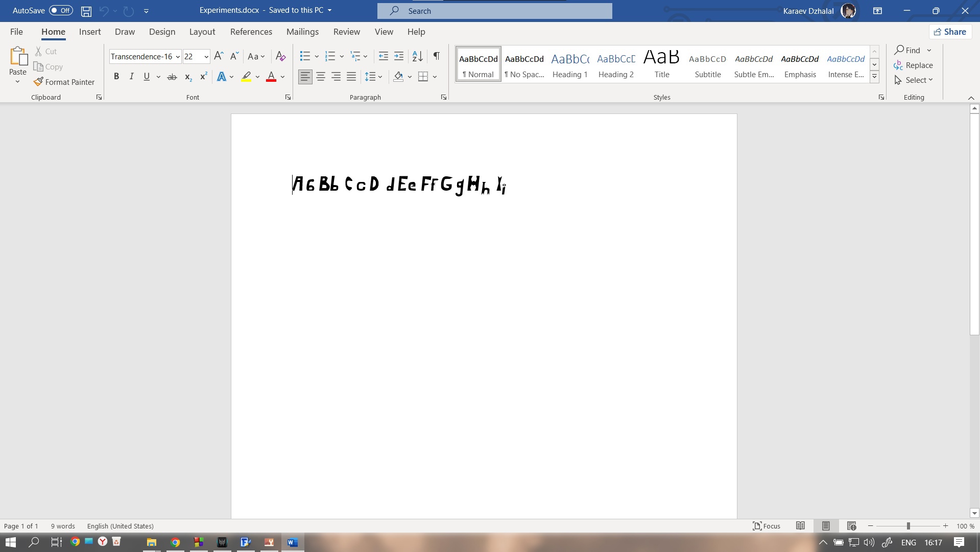Screen dimensions: 980x552
Task: Align text left
Action: [x=305, y=77]
